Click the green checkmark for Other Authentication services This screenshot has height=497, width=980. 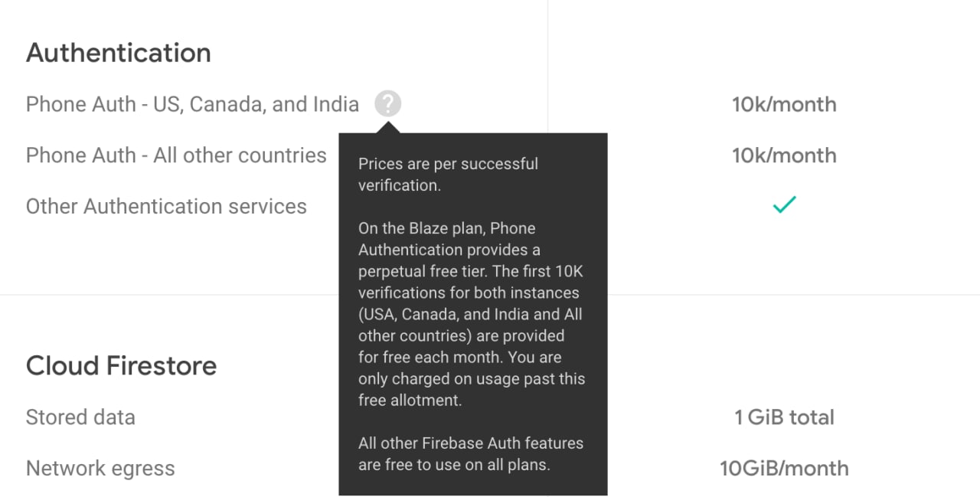[x=784, y=205]
